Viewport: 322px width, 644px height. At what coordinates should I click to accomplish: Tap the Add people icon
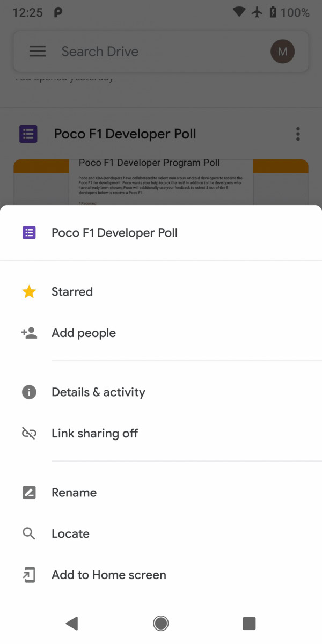29,333
